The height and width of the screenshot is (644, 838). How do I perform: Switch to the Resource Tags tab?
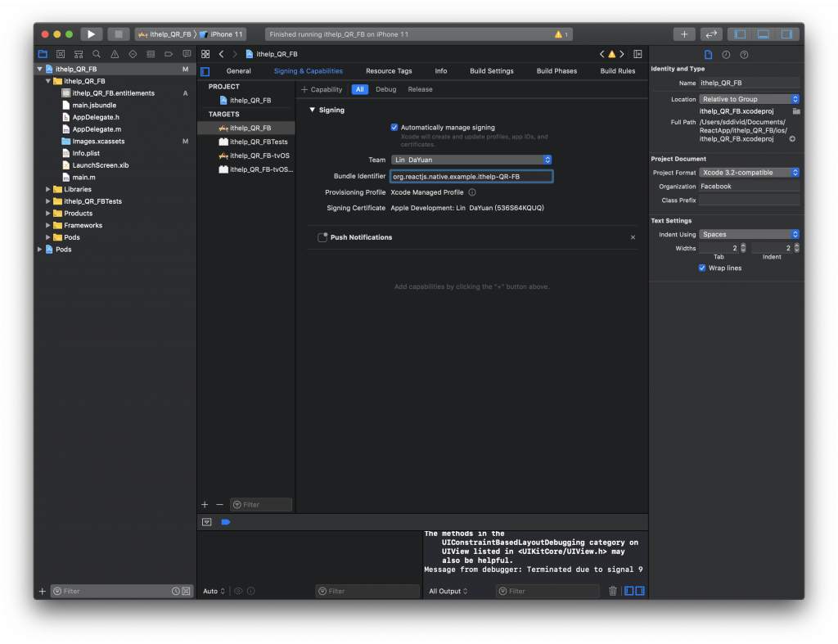[389, 71]
